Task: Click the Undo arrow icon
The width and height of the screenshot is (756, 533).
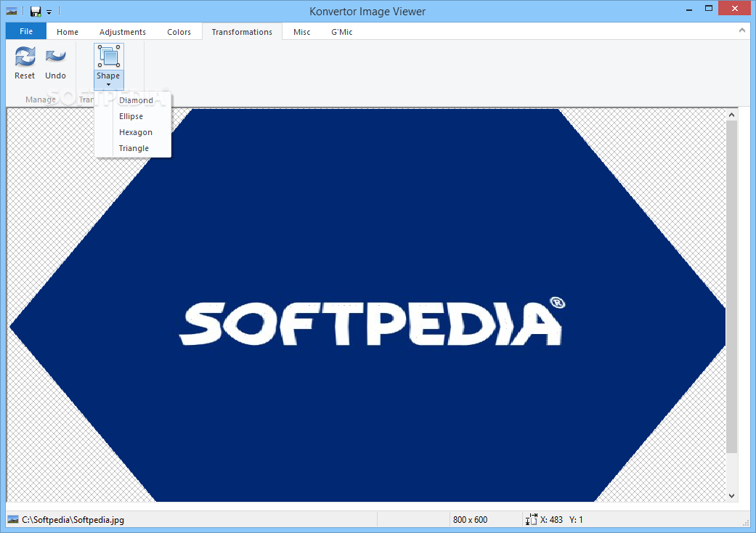Action: [55, 57]
